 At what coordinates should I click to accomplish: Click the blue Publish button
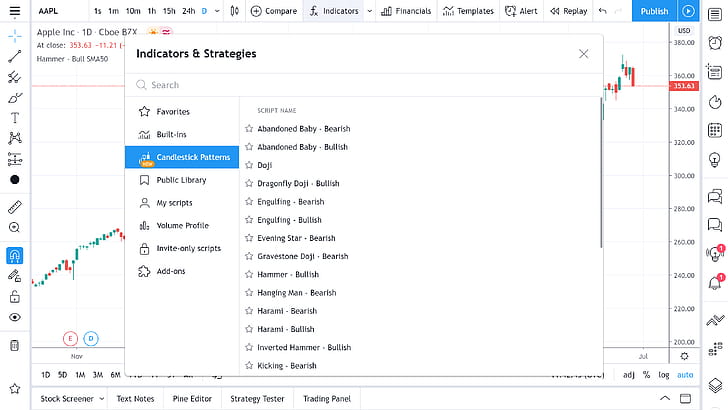[654, 11]
